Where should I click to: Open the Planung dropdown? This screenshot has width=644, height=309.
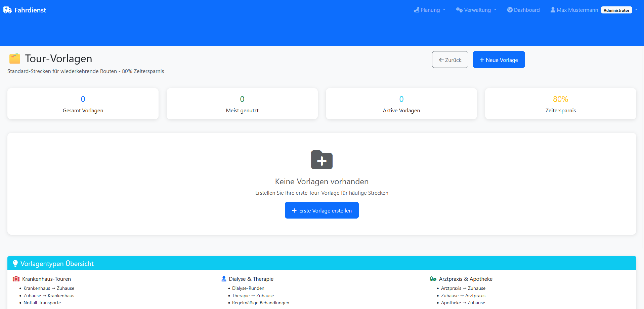coord(429,10)
